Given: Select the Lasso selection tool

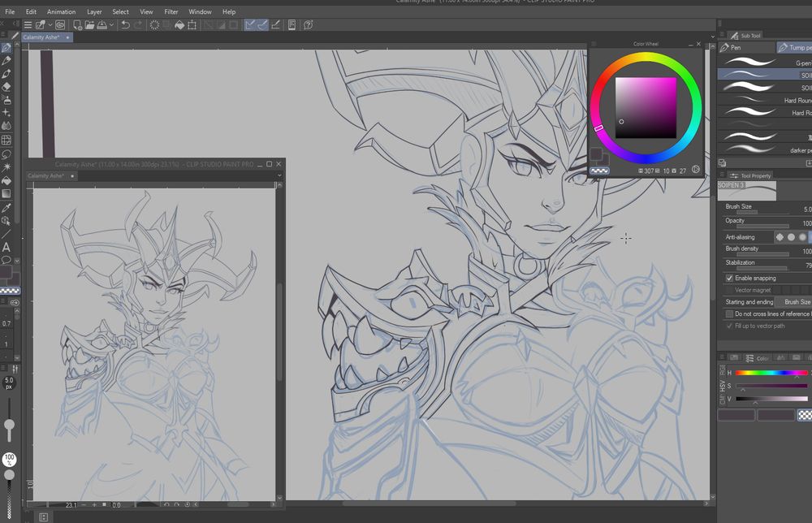Looking at the screenshot, I should tap(6, 153).
